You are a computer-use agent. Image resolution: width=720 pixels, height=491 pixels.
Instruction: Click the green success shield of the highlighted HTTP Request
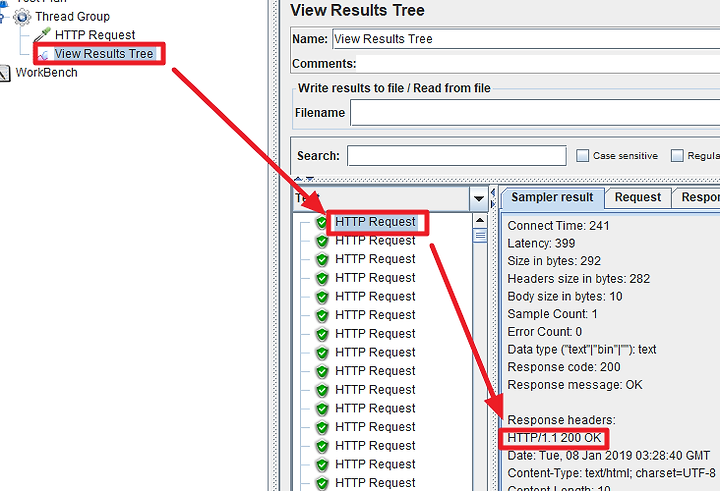321,222
